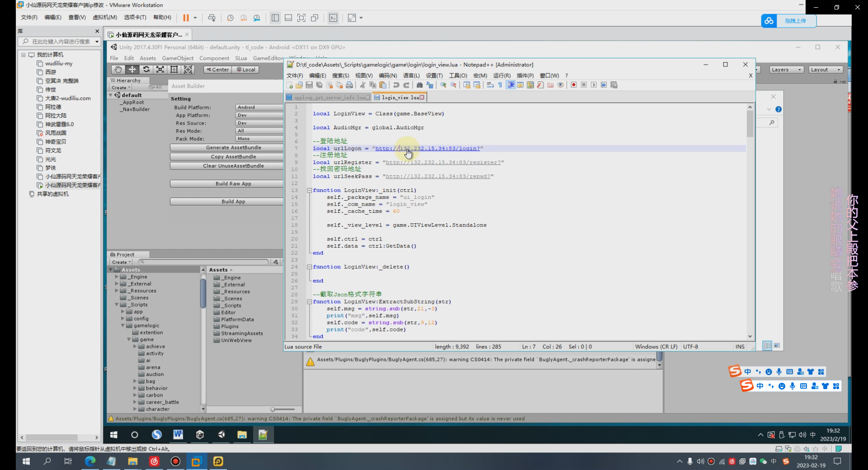Click Notepad++ show all characters pilcrow icon
This screenshot has height=470, width=868.
point(500,85)
